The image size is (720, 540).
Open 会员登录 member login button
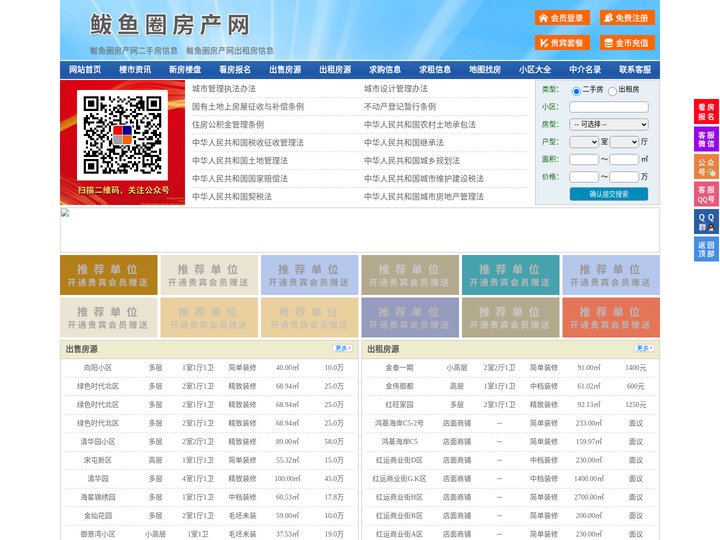pyautogui.click(x=562, y=18)
